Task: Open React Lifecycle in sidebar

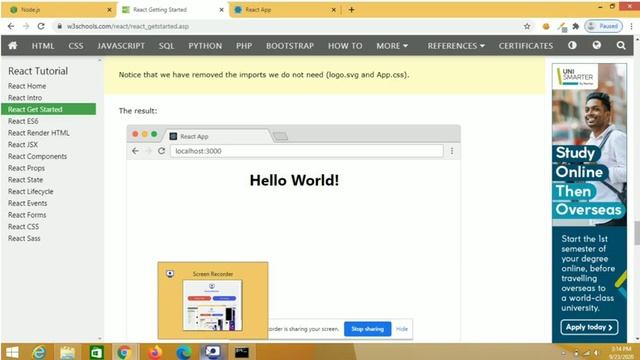Action: coord(31,191)
